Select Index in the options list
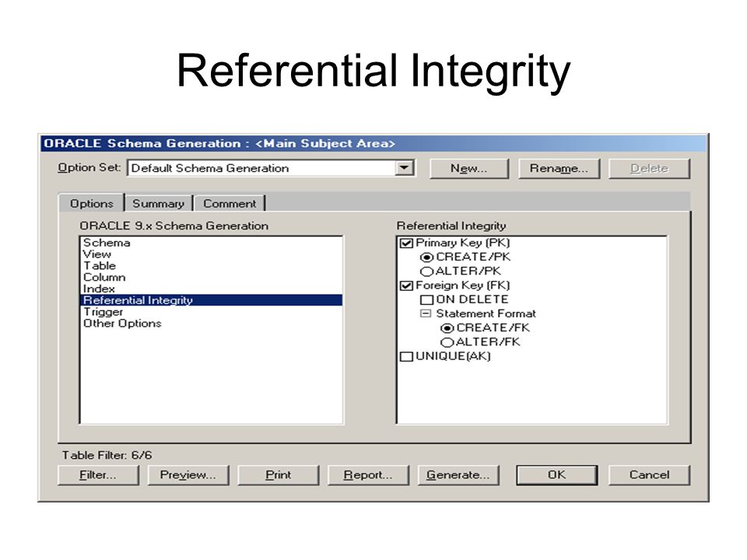Viewport: 747px width, 560px height. tap(99, 289)
